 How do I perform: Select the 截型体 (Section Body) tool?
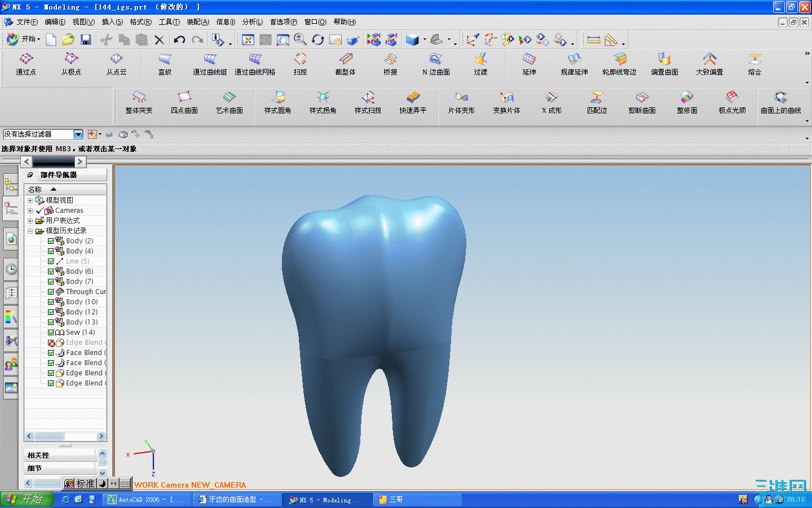345,64
